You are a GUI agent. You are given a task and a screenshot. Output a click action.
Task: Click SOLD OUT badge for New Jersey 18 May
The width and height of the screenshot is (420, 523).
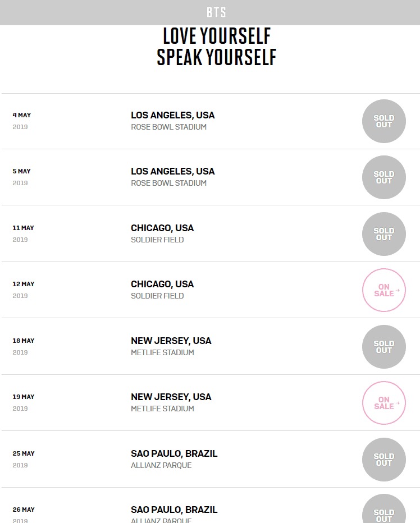point(384,347)
